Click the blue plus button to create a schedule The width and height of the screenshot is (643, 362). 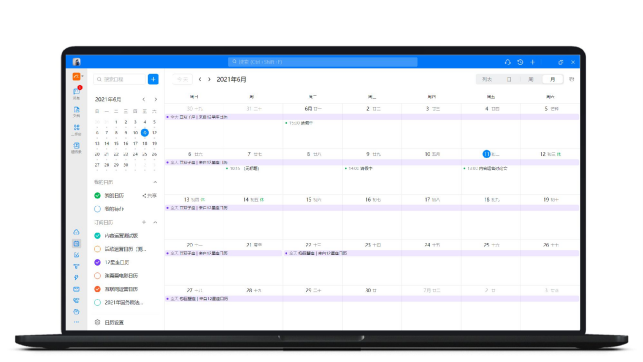[x=153, y=79]
